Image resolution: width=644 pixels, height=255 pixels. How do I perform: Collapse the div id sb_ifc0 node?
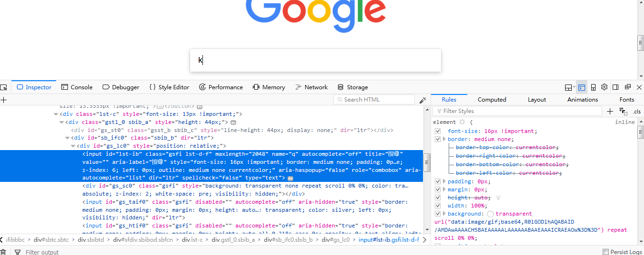67,138
